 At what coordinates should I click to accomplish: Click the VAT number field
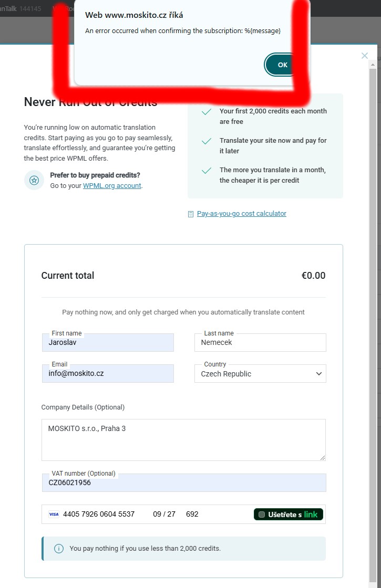click(183, 483)
